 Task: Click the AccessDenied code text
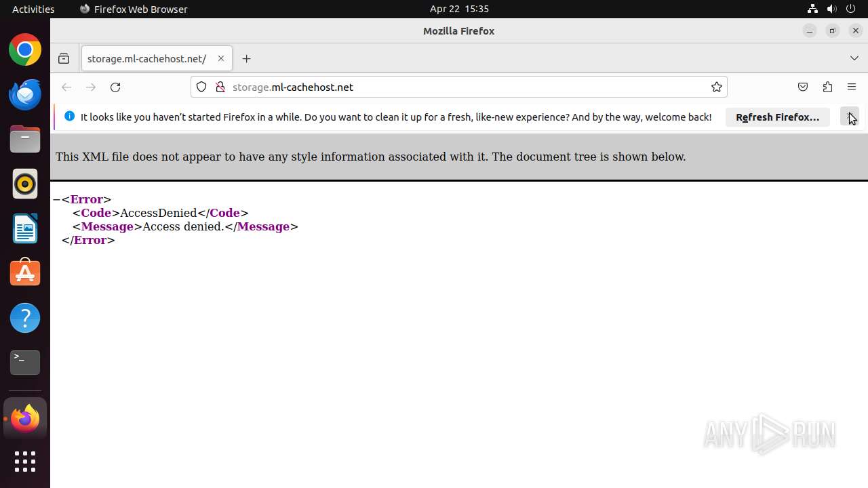coord(159,213)
